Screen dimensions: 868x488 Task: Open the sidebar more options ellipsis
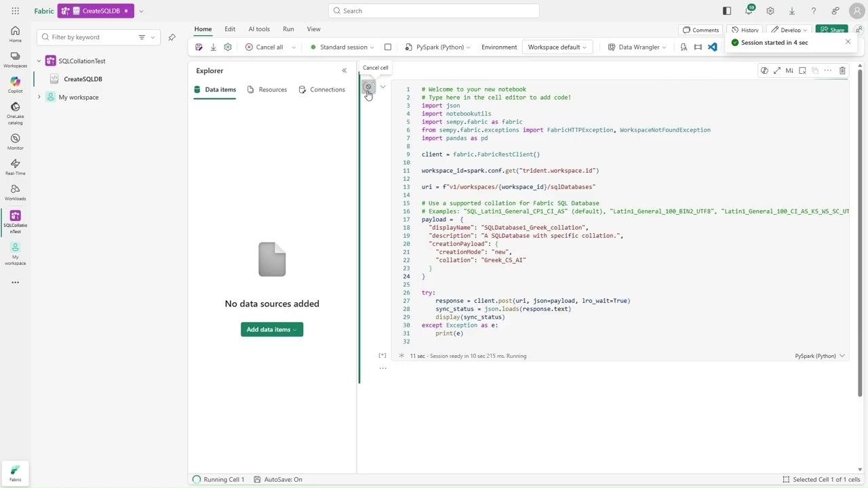[x=15, y=283]
